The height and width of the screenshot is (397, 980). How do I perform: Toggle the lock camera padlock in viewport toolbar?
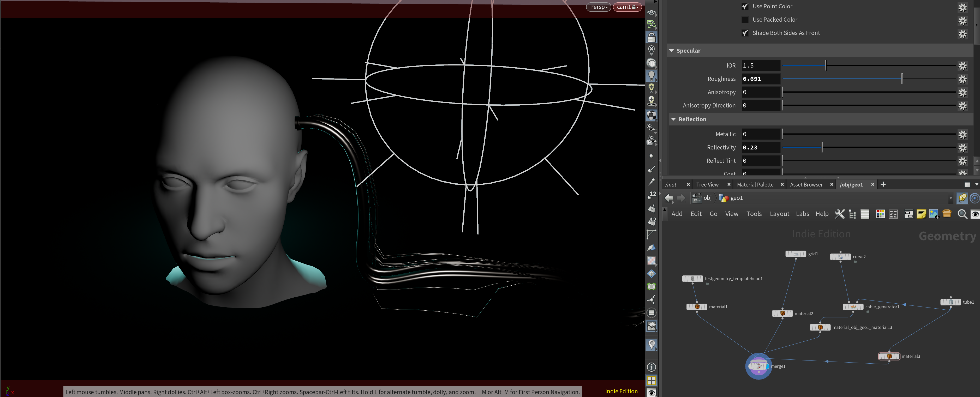(652, 37)
